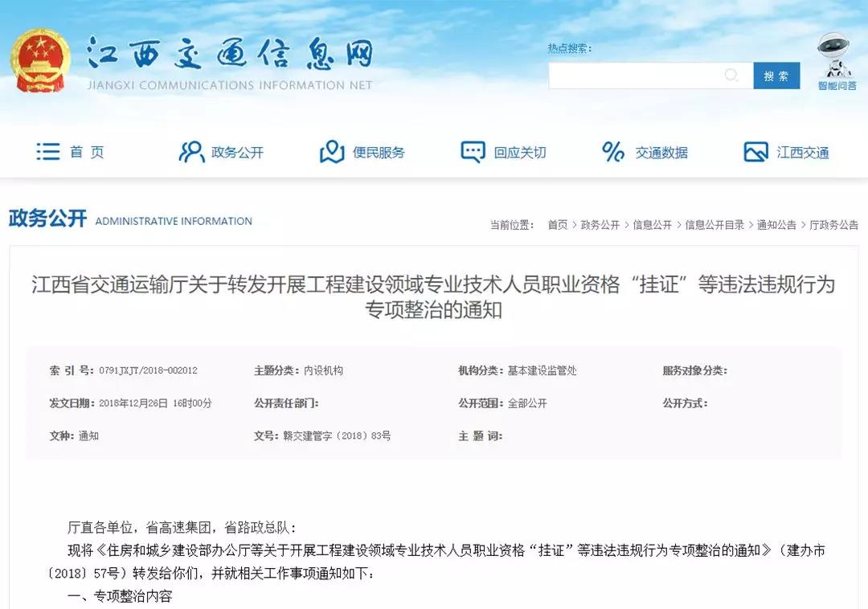The height and width of the screenshot is (609, 868).
Task: Select the 首页 list icon
Action: click(47, 151)
